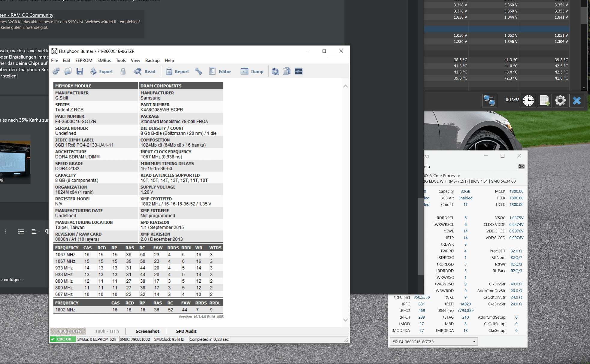Click the HWiNFO timer 0:13:58
Image resolution: width=590 pixels, height=364 pixels.
click(512, 100)
